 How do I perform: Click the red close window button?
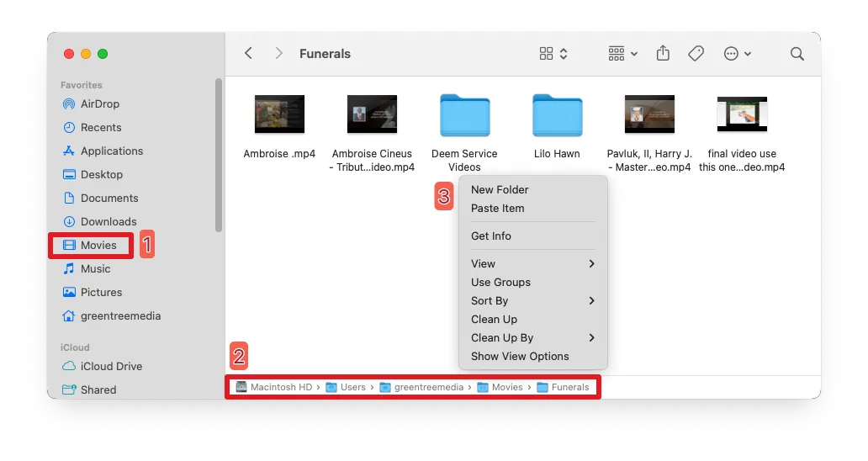point(69,54)
